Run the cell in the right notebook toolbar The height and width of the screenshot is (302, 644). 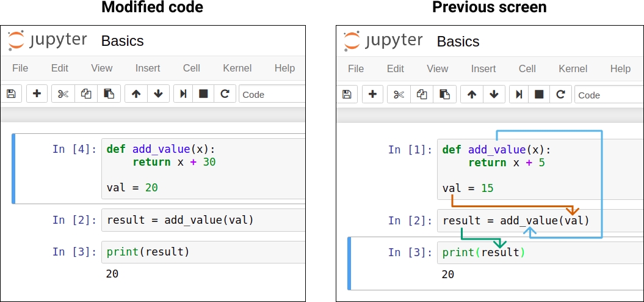click(x=518, y=95)
